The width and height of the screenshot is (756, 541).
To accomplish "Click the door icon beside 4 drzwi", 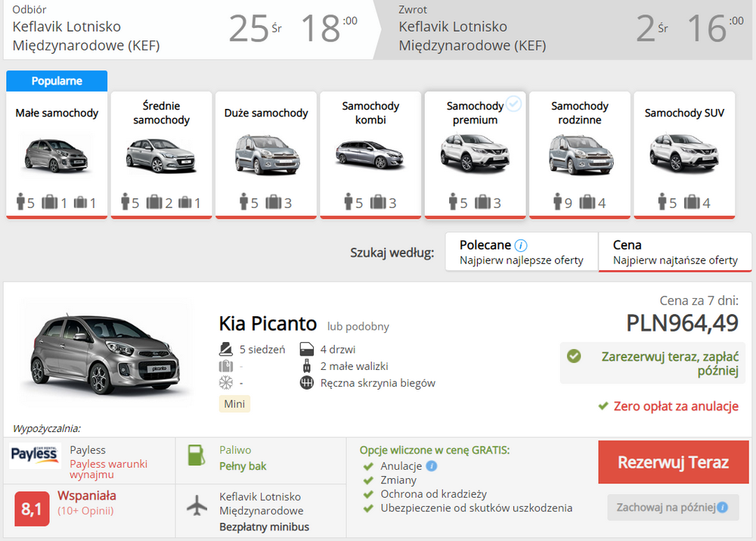I will coord(307,349).
